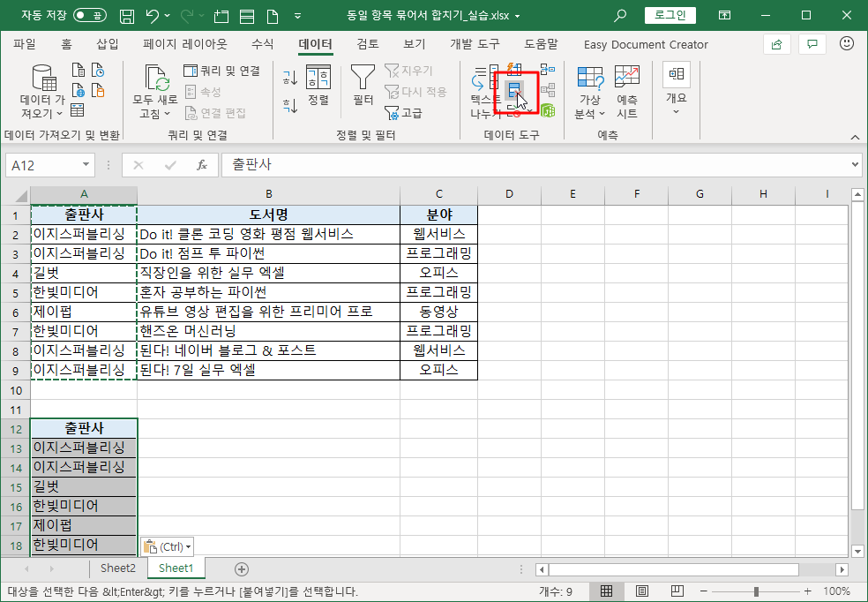Click the 예측 시트 forecast button
868x602 pixels.
tap(626, 92)
